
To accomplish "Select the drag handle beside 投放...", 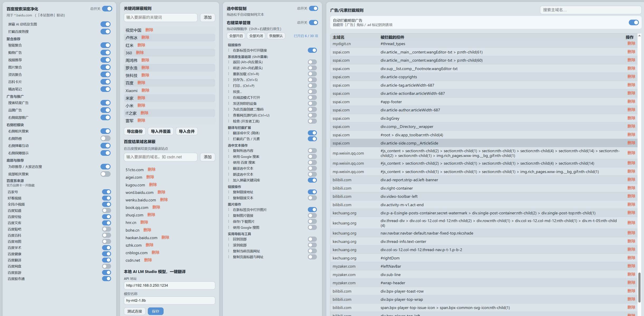I will (x=229, y=92).
